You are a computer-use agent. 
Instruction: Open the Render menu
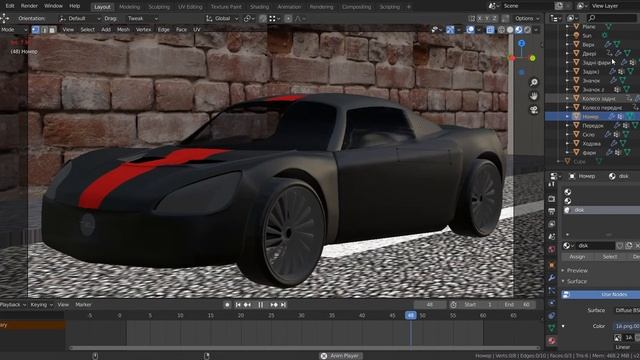coord(29,6)
